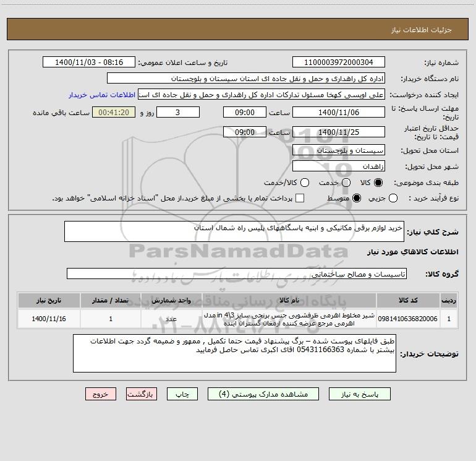Click the unit cell عدد
This screenshot has height=461, width=476.
coord(171,319)
